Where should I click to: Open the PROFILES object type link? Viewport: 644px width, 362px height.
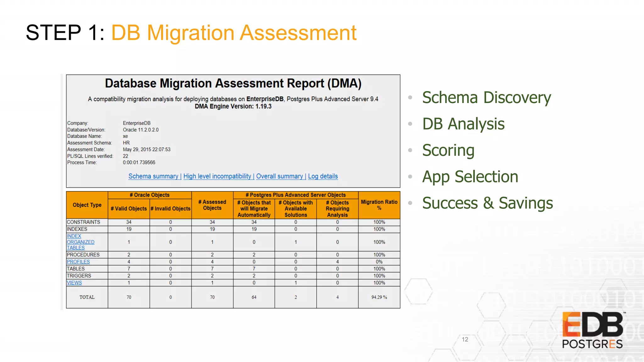point(78,262)
